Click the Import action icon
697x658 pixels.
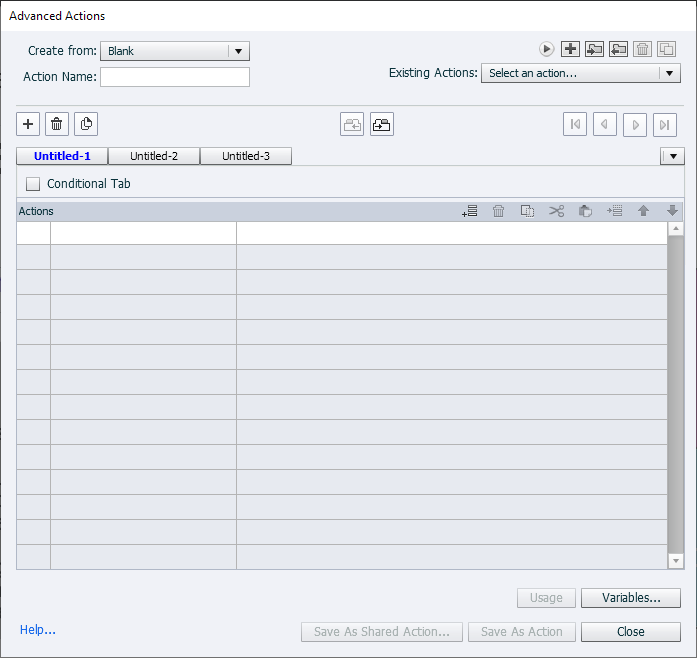coord(594,49)
